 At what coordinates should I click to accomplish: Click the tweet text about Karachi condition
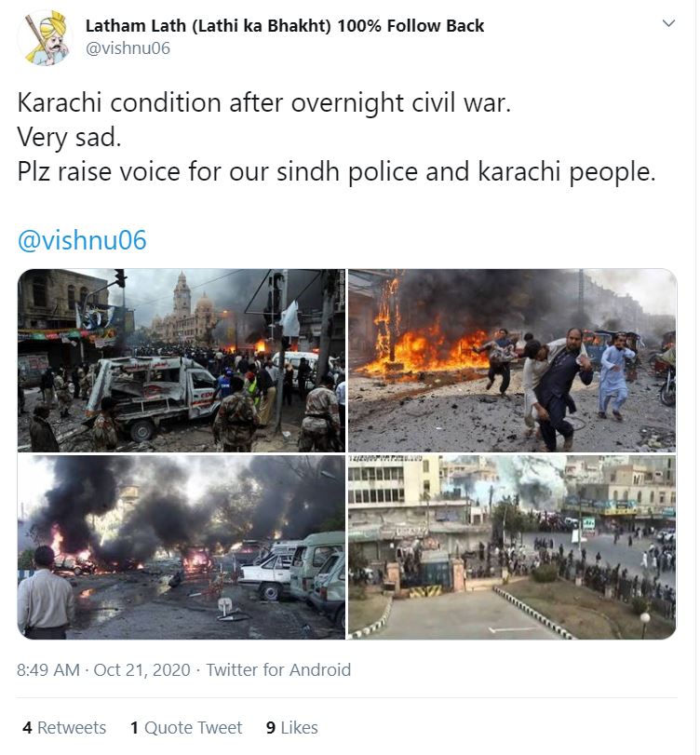(x=263, y=102)
